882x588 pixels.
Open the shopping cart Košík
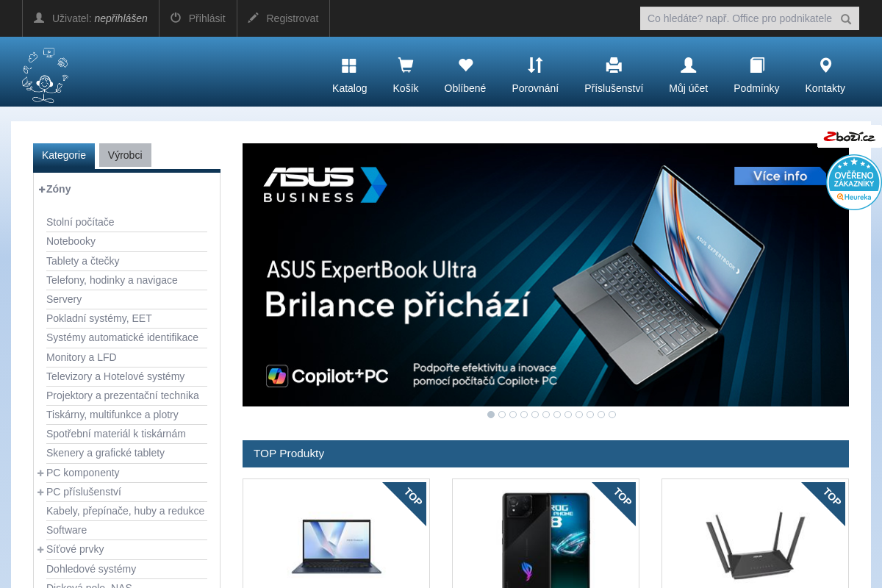coord(405,66)
